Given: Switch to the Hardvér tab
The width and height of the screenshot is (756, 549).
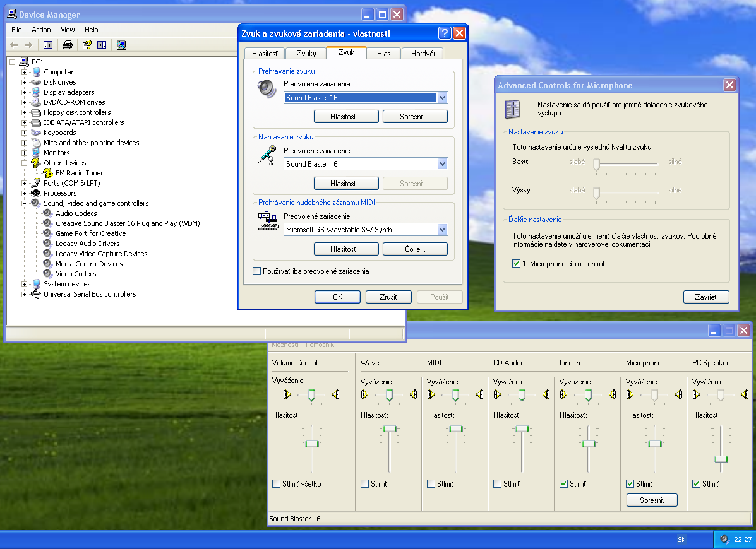Looking at the screenshot, I should tap(423, 54).
